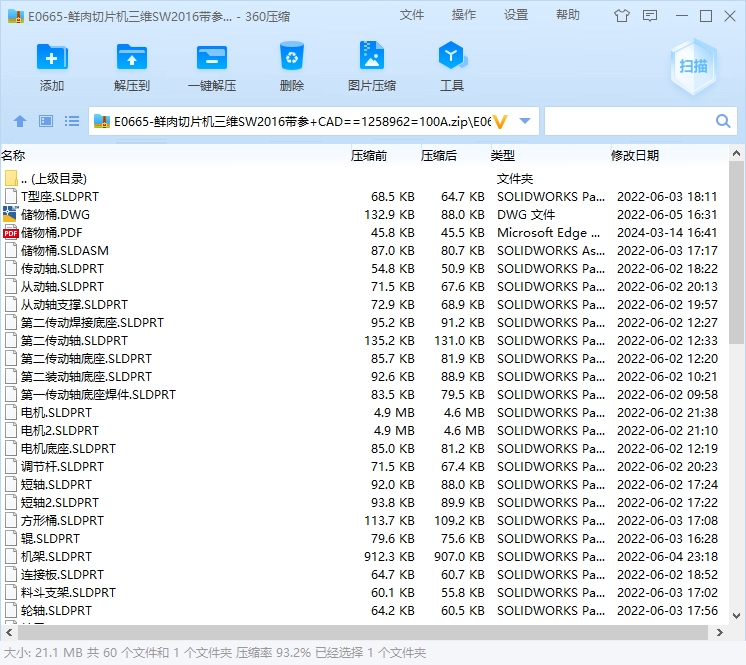This screenshot has width=746, height=665.
Task: Click the file icon of 机架.SLDPRT
Action: [10, 557]
